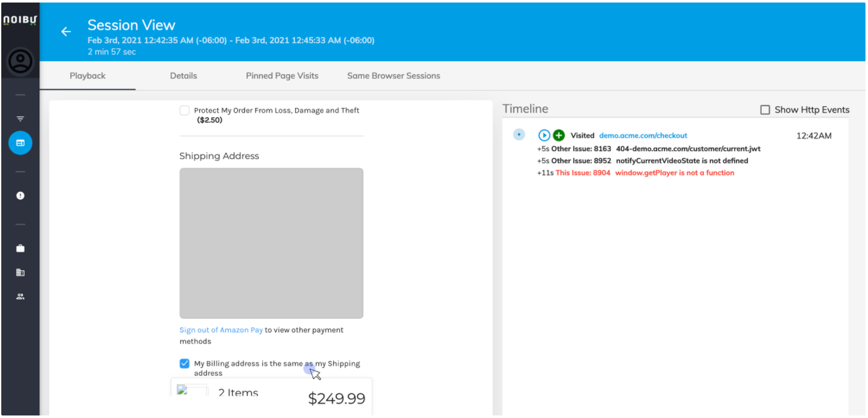The height and width of the screenshot is (418, 868).
Task: Switch to the Playback tab
Action: pos(88,76)
